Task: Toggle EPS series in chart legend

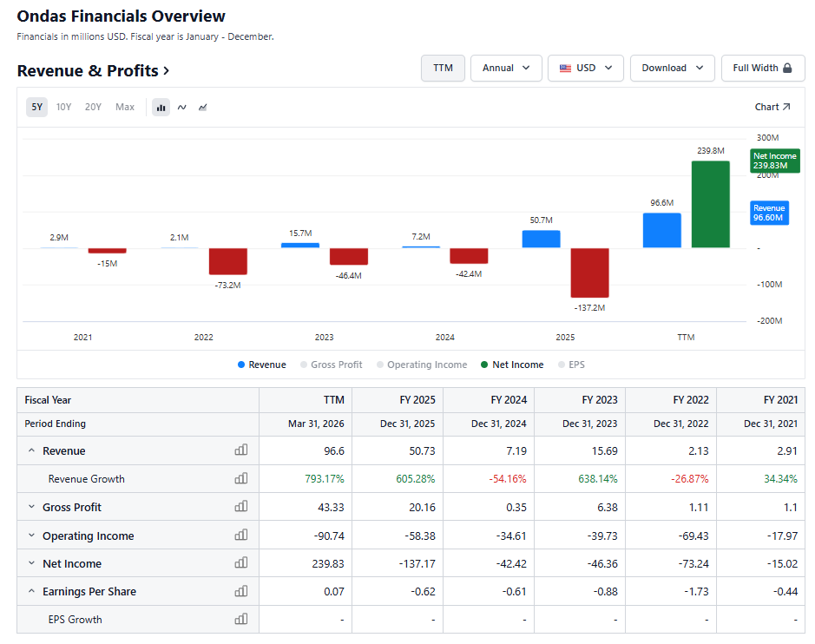Action: tap(571, 365)
